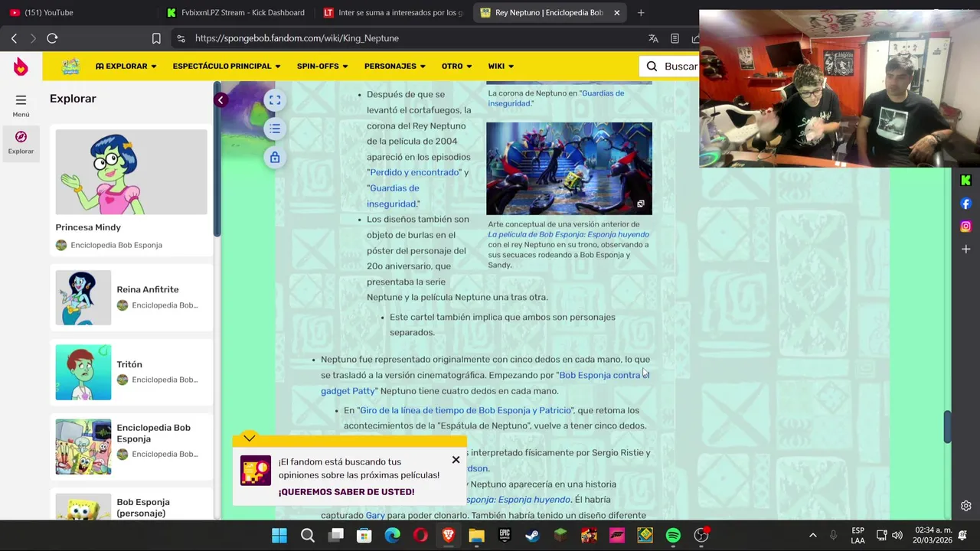The image size is (980, 551).
Task: Expand the OTRO dropdown menu
Action: point(457,67)
